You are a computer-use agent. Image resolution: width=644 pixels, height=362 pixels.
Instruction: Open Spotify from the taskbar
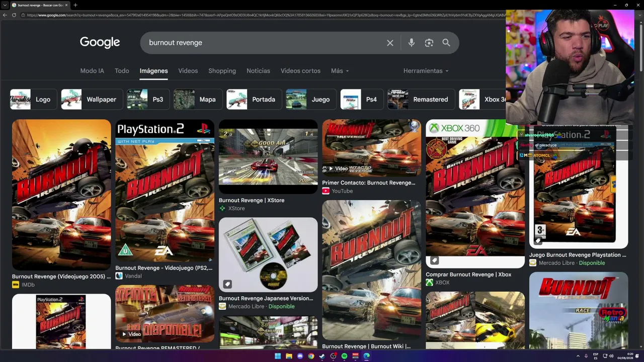(x=344, y=356)
